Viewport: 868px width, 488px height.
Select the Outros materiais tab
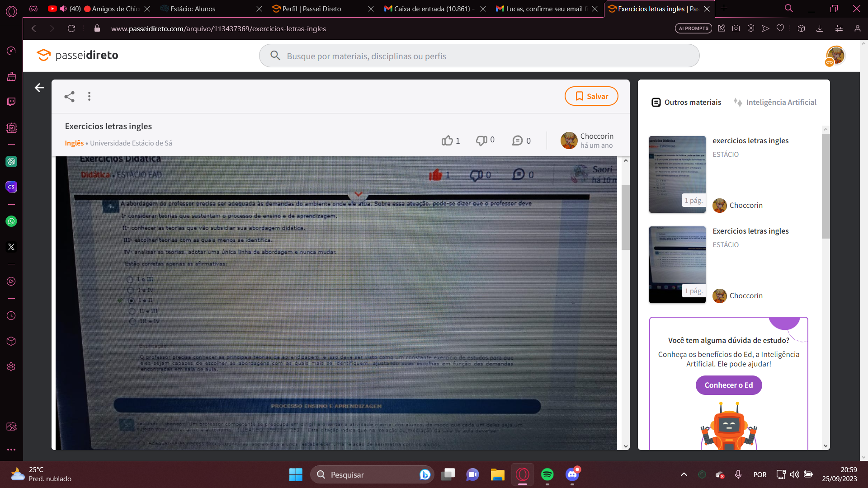pyautogui.click(x=686, y=103)
